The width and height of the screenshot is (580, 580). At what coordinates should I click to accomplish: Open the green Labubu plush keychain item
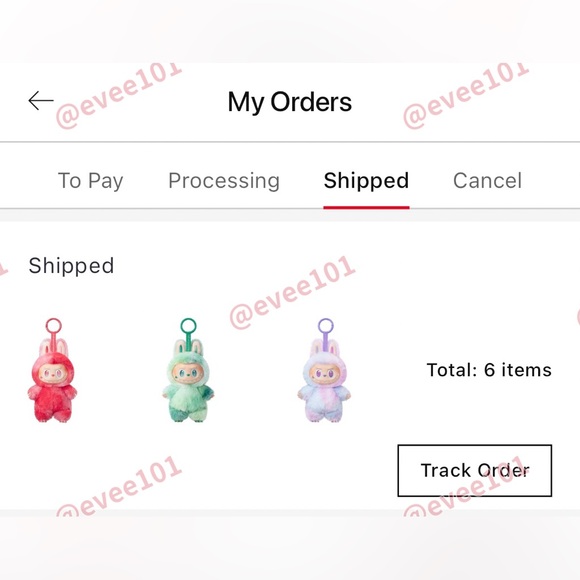(x=188, y=370)
